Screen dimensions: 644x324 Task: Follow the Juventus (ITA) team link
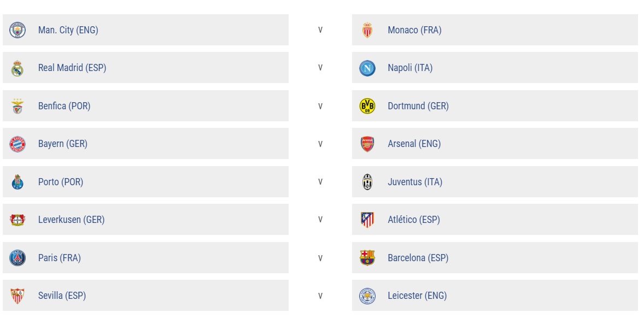pyautogui.click(x=415, y=182)
